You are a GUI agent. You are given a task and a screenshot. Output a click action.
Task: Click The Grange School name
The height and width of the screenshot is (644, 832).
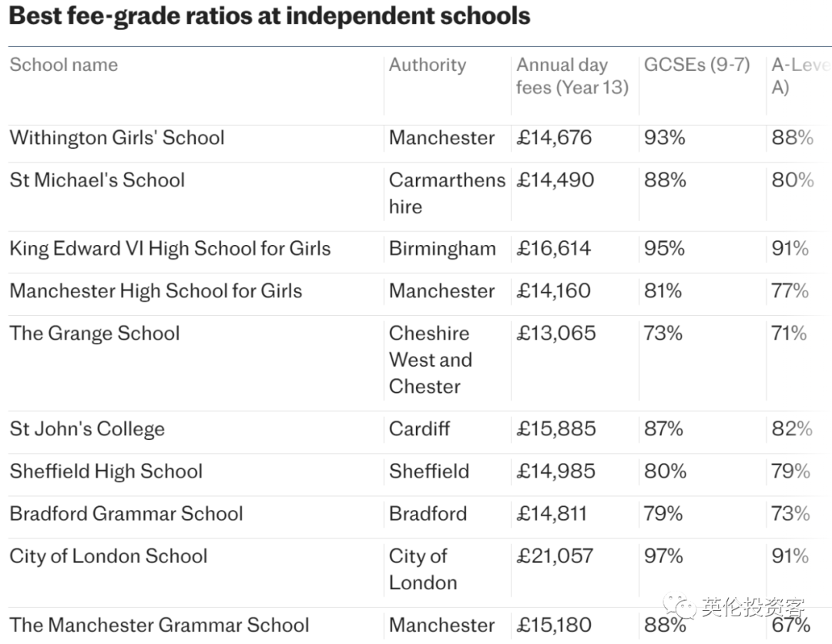point(94,334)
